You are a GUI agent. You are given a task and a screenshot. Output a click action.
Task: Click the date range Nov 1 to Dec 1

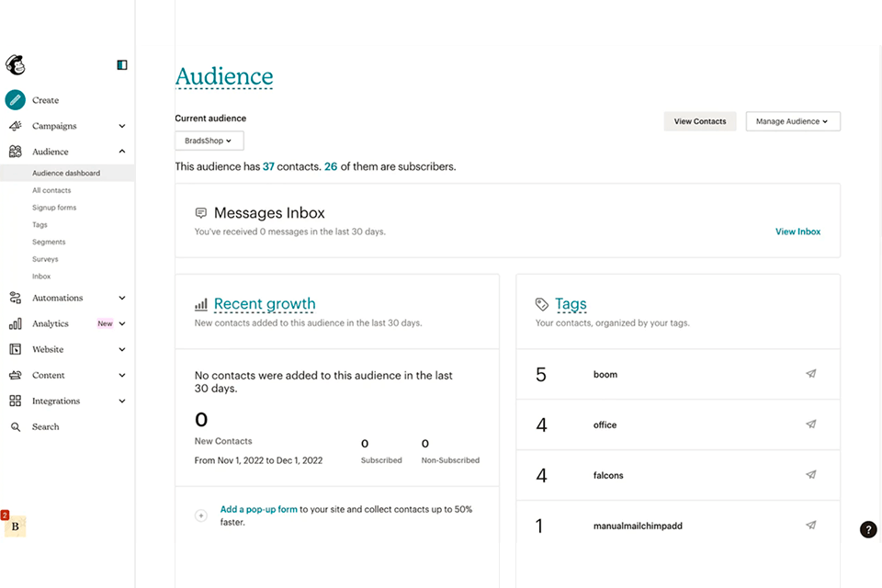(259, 460)
